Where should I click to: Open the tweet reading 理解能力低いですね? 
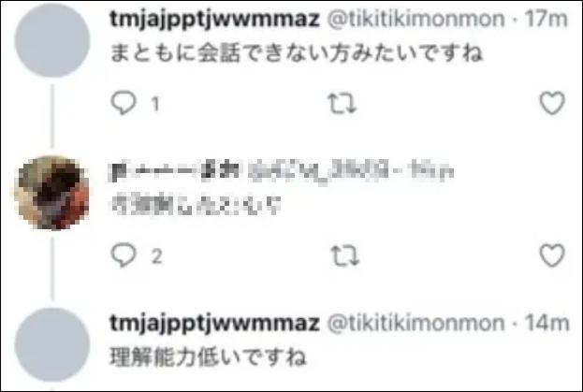pyautogui.click(x=208, y=357)
